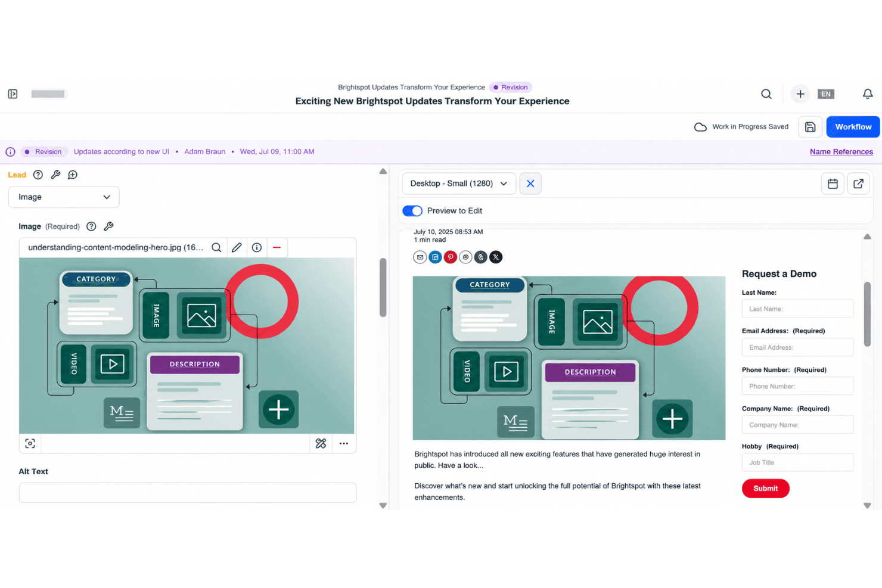Show info for understanding-content-modeling-hero.jpg
This screenshot has height=588, width=882.
point(257,247)
